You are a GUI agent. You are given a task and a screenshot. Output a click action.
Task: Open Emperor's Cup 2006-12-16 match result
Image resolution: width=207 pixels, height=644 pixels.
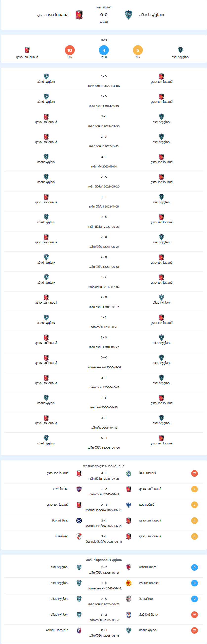coord(104,362)
